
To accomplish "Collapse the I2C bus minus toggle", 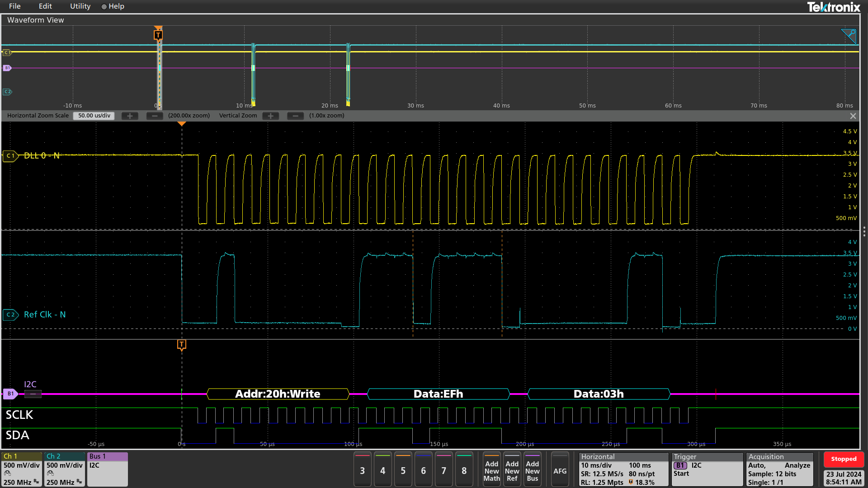I will click(33, 394).
